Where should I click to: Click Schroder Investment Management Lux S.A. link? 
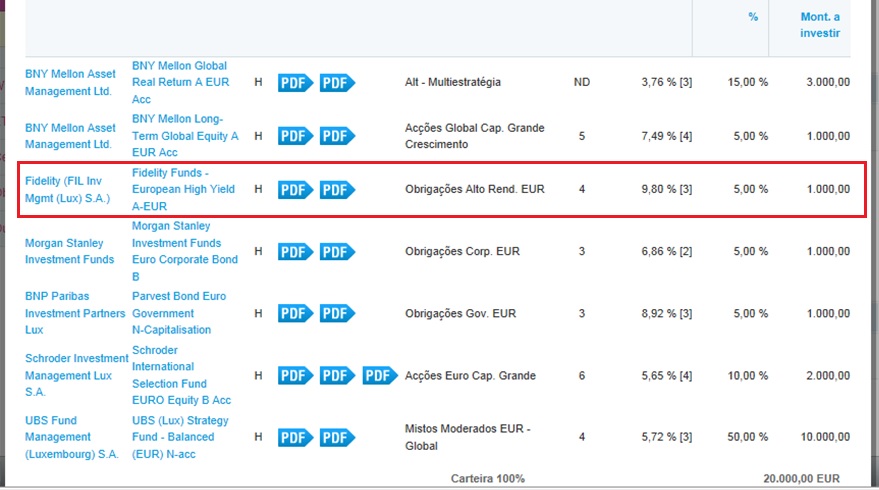76,375
